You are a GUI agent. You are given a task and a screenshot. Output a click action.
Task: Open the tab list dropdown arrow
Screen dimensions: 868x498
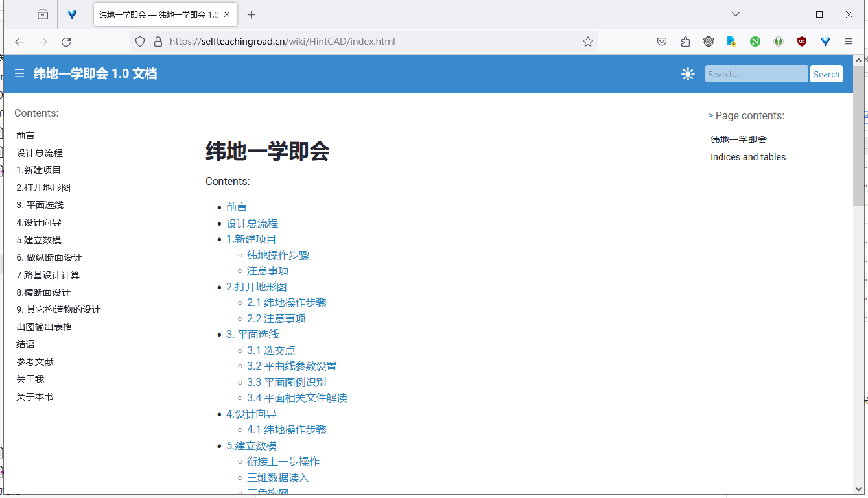click(x=735, y=14)
